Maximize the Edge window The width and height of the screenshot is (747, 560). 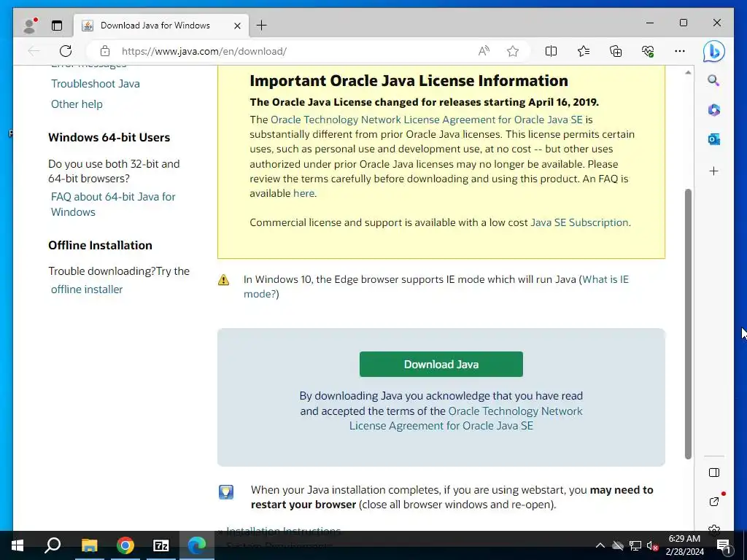(x=683, y=23)
